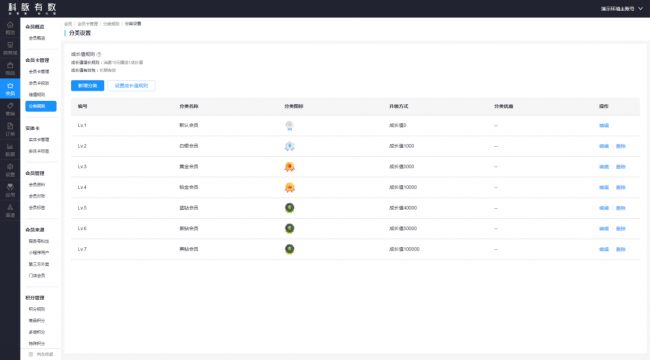650x360 pixels.
Task: Click the blue 新增分类 button
Action: pos(87,85)
